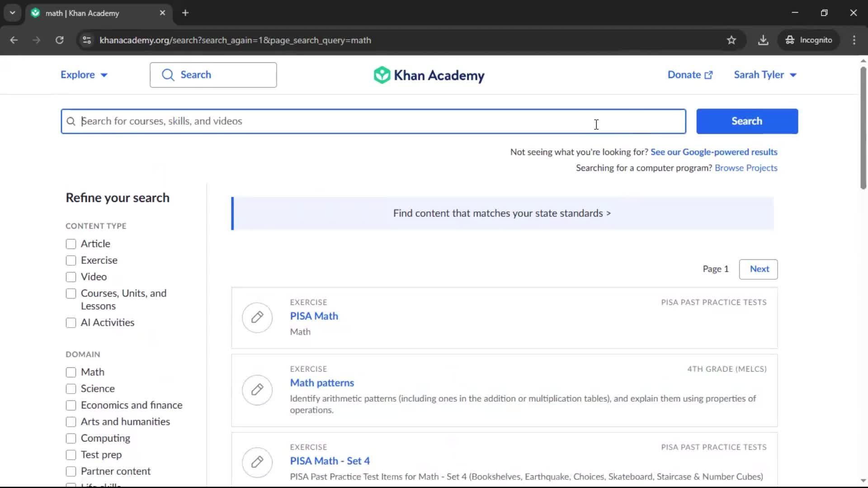Open the Chrome three-dot menu
The width and height of the screenshot is (868, 488).
pyautogui.click(x=854, y=40)
